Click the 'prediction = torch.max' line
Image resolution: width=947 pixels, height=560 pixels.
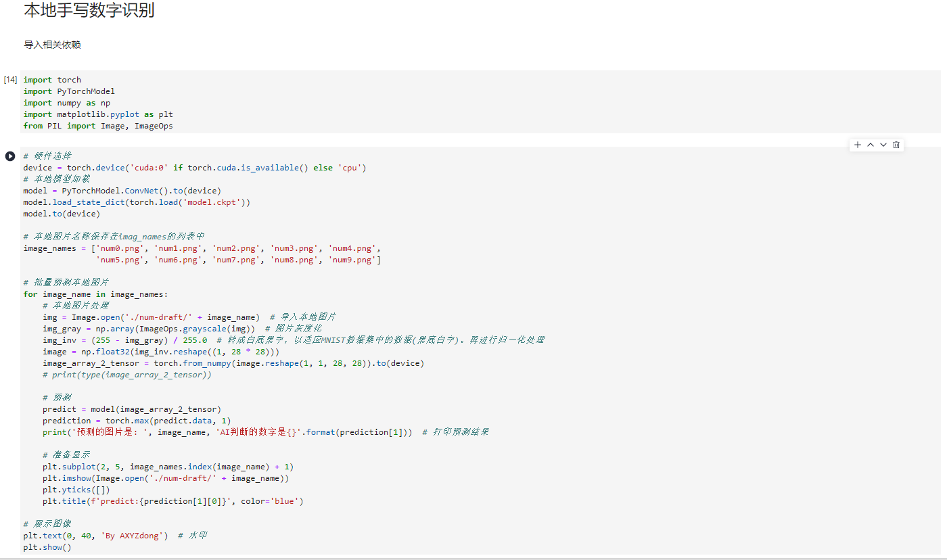tap(137, 421)
